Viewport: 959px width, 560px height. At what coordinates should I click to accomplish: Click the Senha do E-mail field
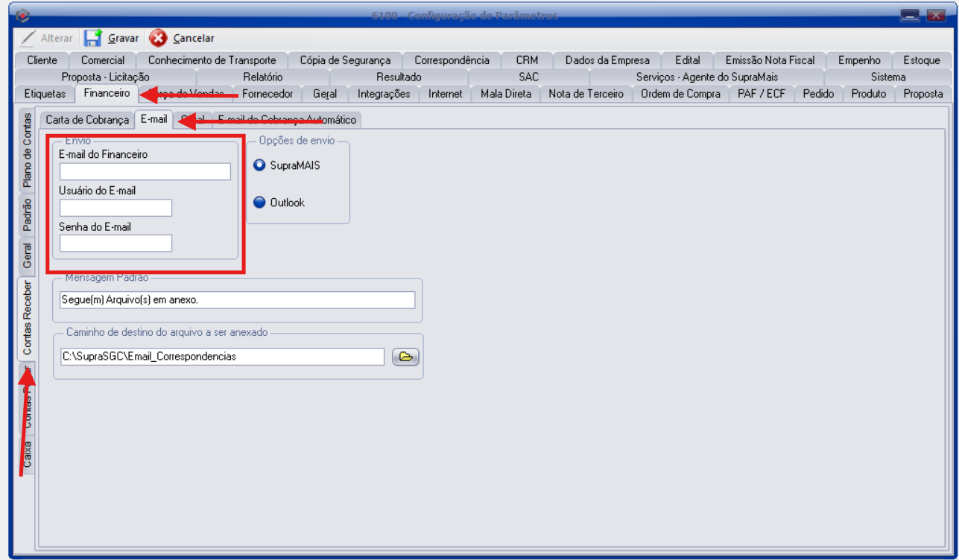tap(115, 244)
